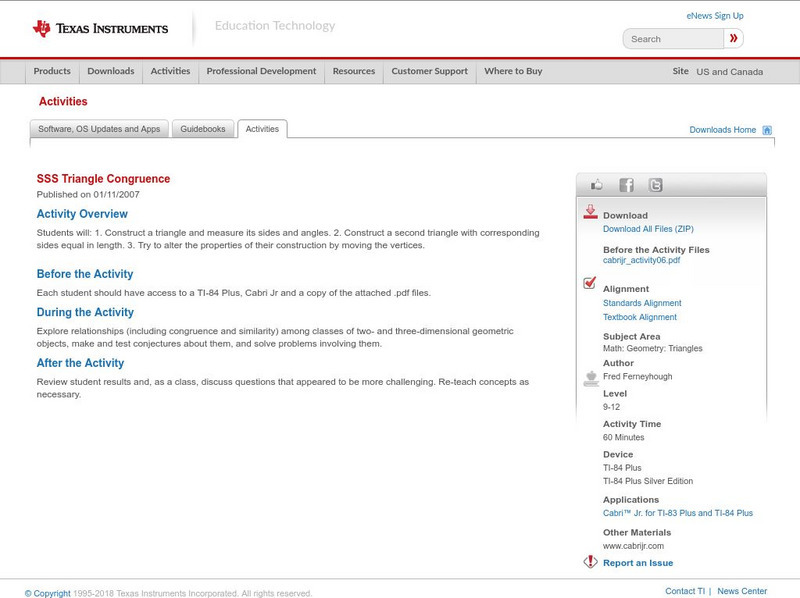Click the red download arrow icon

tap(590, 212)
